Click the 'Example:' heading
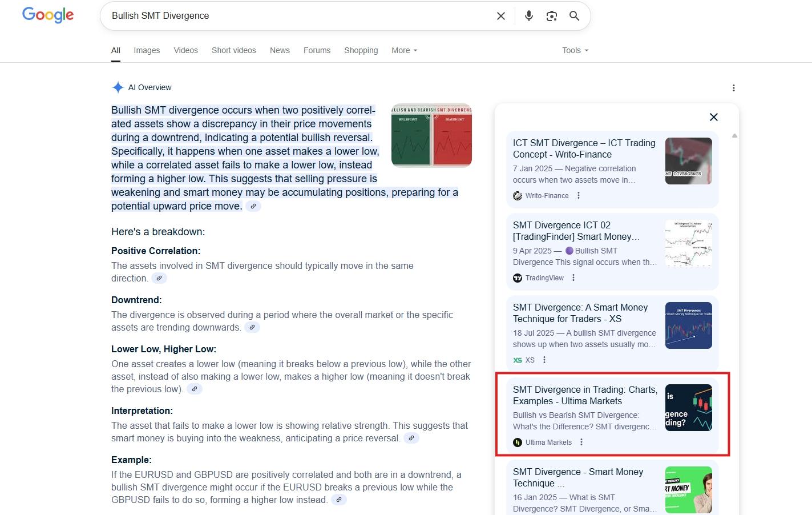This screenshot has height=515, width=812. 132,460
